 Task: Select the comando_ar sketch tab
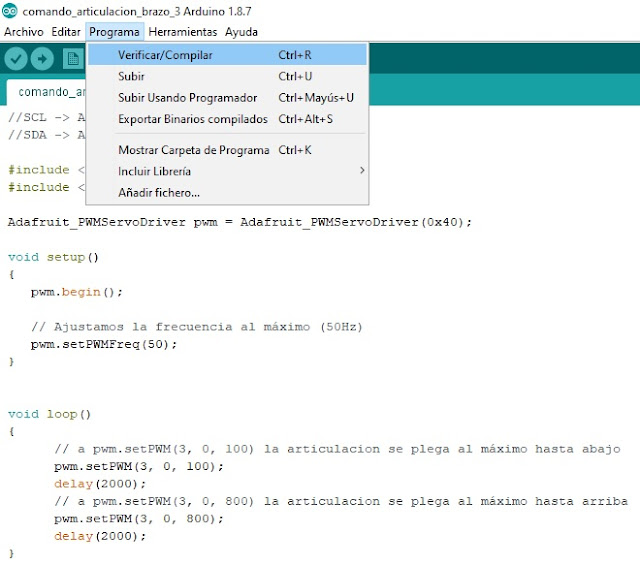click(x=46, y=92)
